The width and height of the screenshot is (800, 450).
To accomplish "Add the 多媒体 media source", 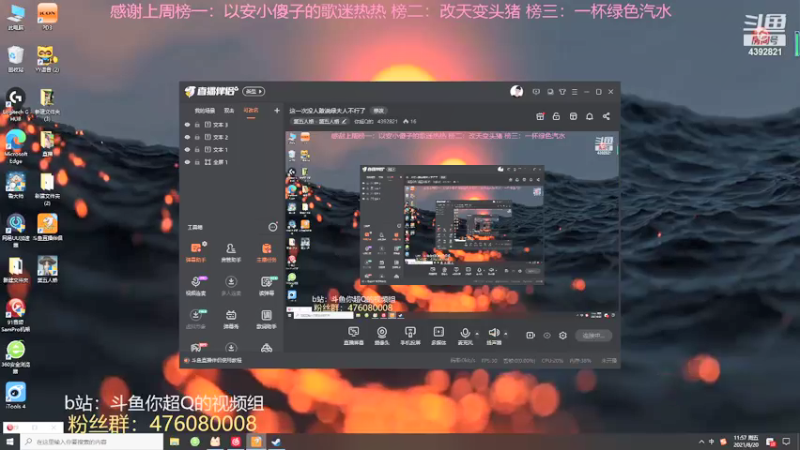I will (438, 336).
